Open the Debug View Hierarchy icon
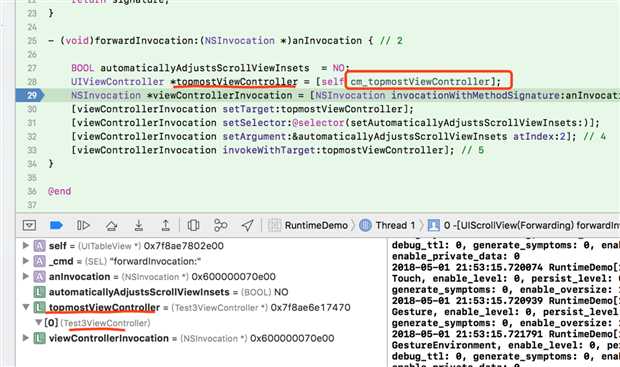 click(x=193, y=225)
